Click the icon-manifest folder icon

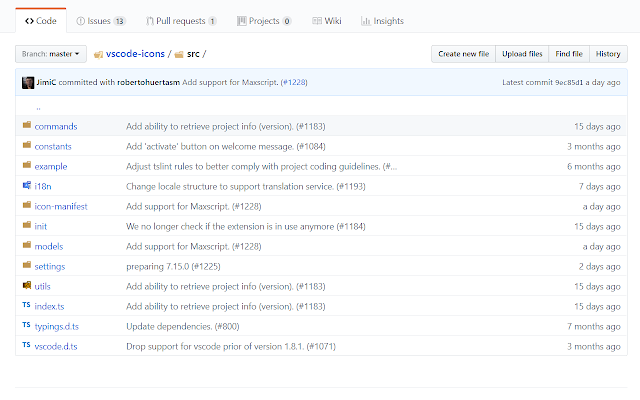27,205
